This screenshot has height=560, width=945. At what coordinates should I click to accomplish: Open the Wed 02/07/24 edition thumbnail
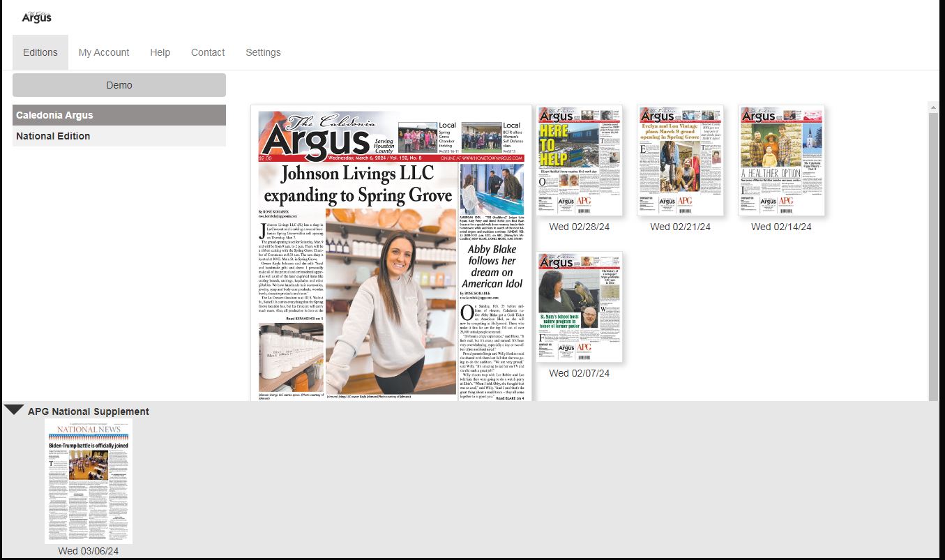[x=579, y=307]
